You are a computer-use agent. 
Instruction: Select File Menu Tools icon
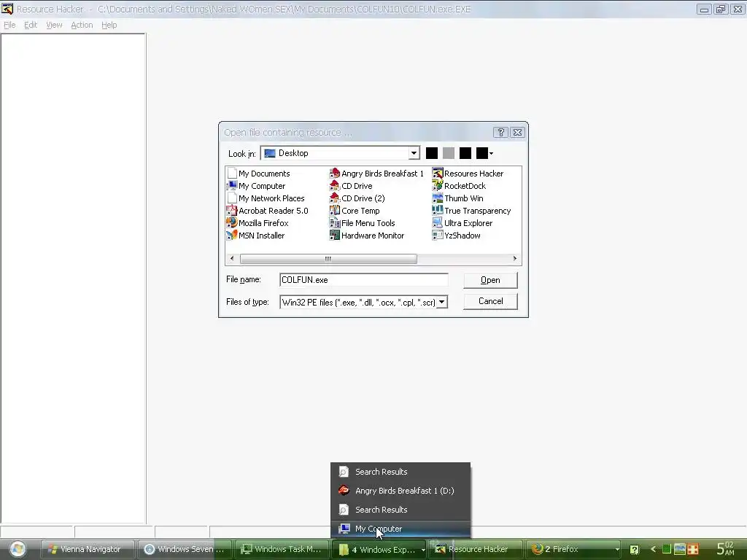[x=335, y=223]
